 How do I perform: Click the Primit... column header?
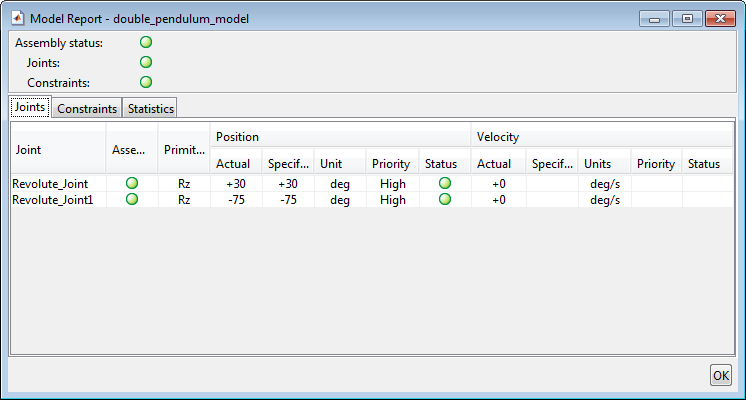tap(184, 150)
